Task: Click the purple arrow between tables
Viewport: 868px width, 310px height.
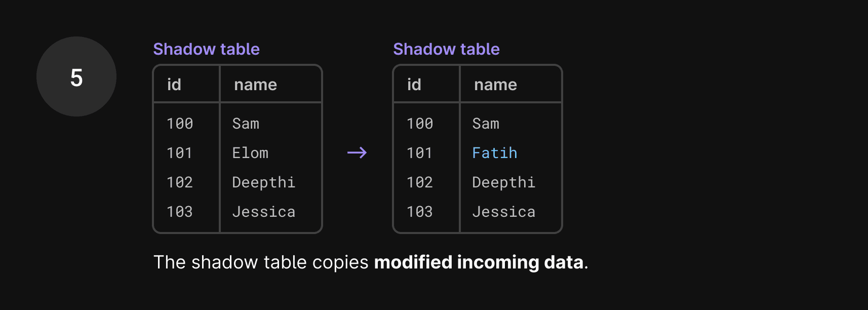Action: coord(357,152)
